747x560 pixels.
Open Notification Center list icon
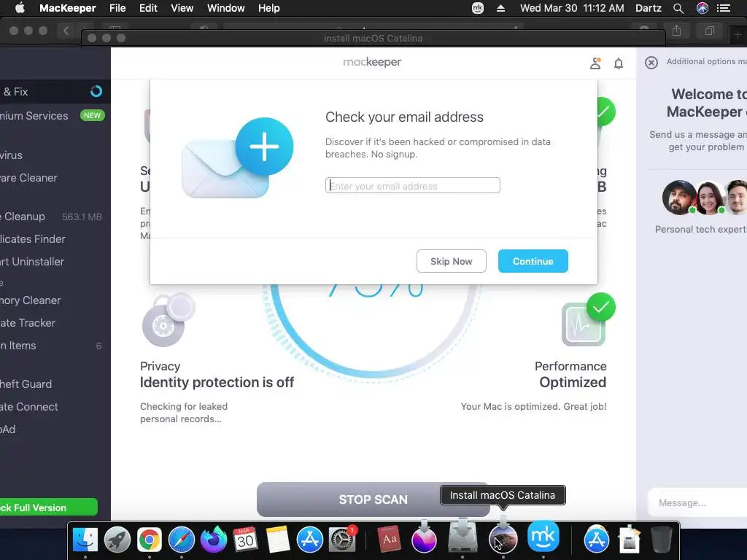click(x=724, y=8)
